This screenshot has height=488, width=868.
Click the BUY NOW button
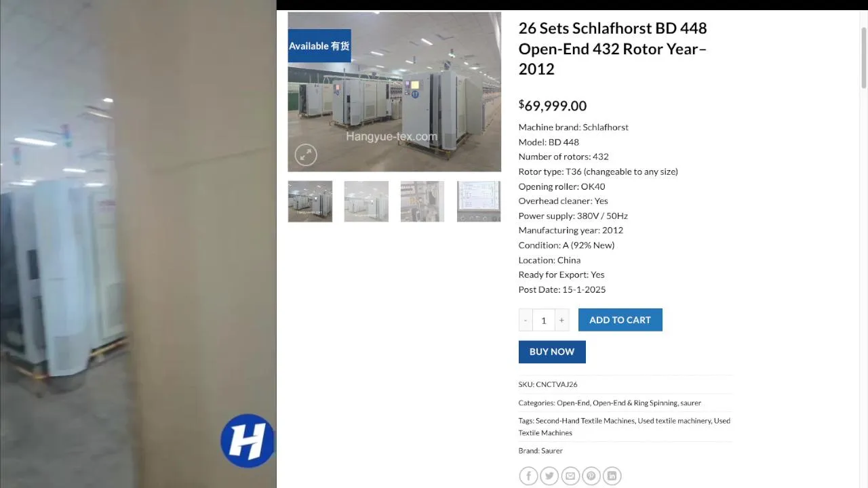[x=552, y=352]
